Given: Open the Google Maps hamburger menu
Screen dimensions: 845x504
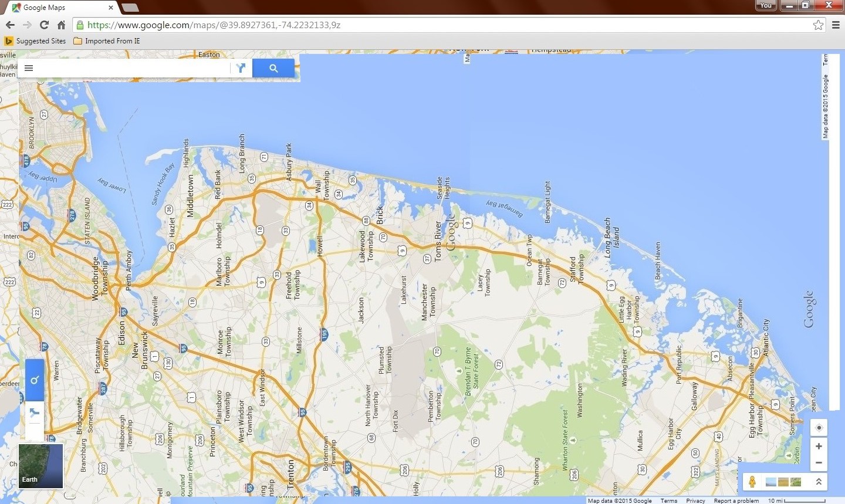Looking at the screenshot, I should pos(29,68).
